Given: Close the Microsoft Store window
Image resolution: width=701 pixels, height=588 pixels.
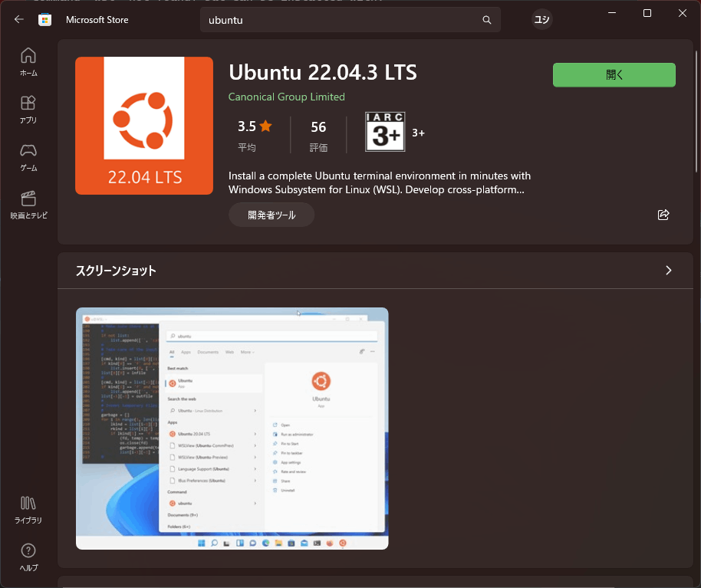Looking at the screenshot, I should [x=683, y=13].
